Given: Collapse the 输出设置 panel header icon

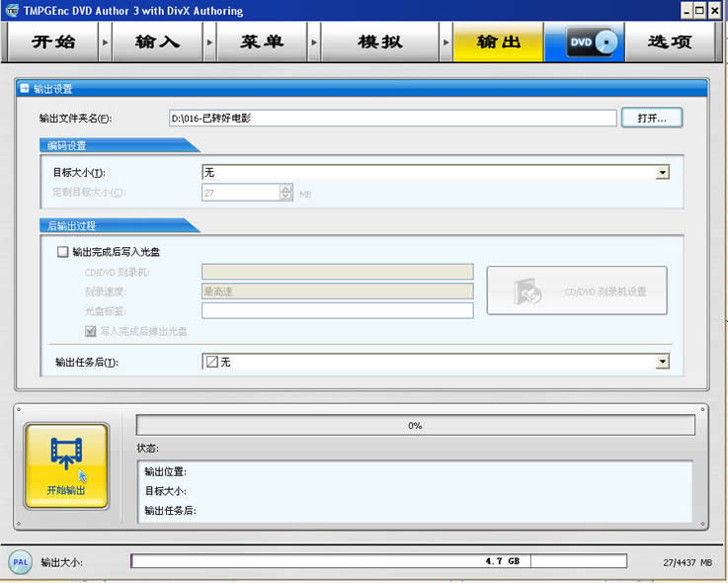Looking at the screenshot, I should click(x=25, y=88).
